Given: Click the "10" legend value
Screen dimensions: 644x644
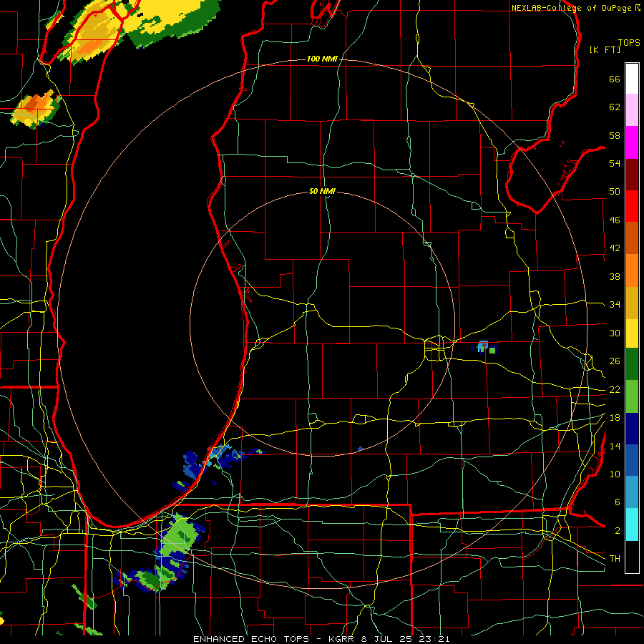Looking at the screenshot, I should pyautogui.click(x=615, y=474).
